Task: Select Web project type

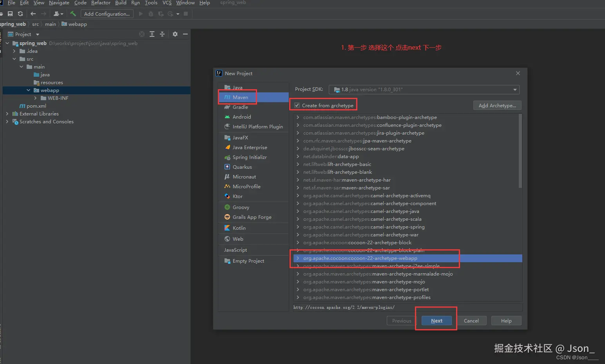Action: pyautogui.click(x=254, y=239)
